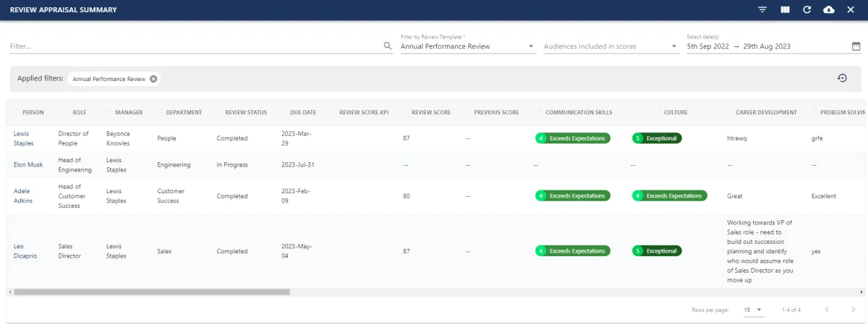Click the reset filters history icon
This screenshot has height=325, width=868.
tap(842, 78)
